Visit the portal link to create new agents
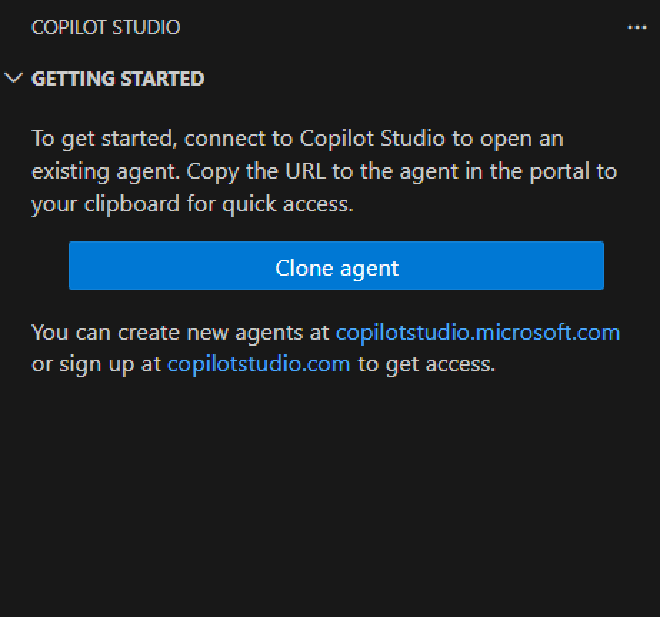 478,332
